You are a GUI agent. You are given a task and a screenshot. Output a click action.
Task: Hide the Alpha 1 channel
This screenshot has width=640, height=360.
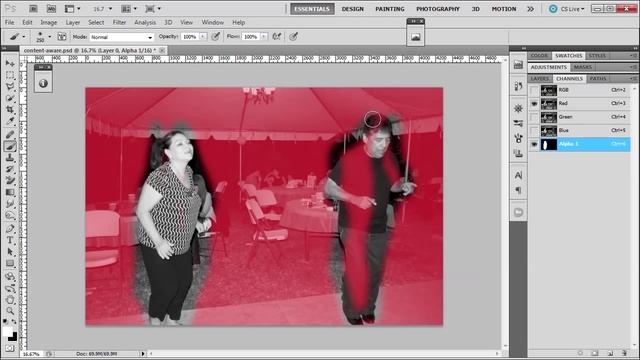[x=534, y=144]
